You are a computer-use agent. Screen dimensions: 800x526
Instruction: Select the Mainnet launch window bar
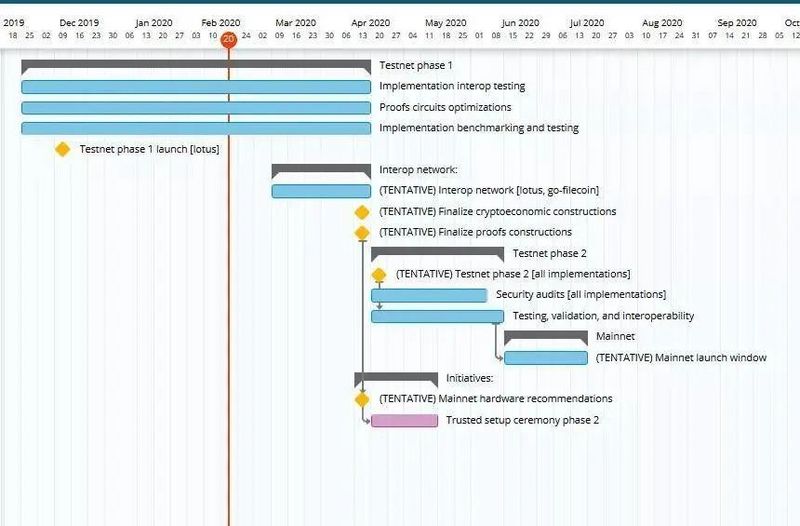(x=546, y=358)
